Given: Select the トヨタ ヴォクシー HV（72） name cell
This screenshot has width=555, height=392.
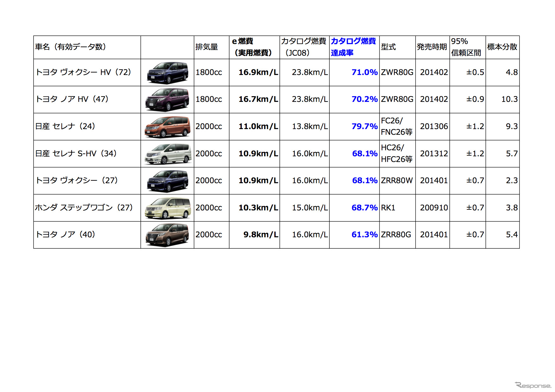Looking at the screenshot, I should [x=83, y=72].
